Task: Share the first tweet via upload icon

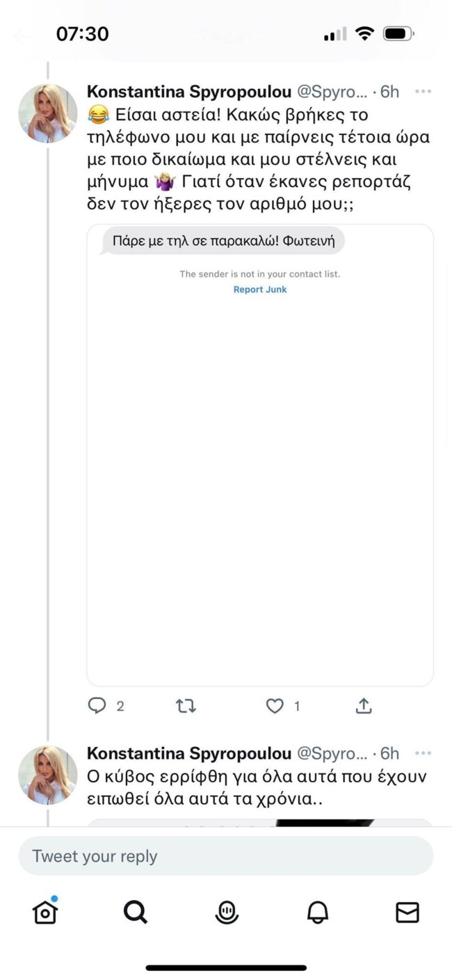Action: point(364,706)
